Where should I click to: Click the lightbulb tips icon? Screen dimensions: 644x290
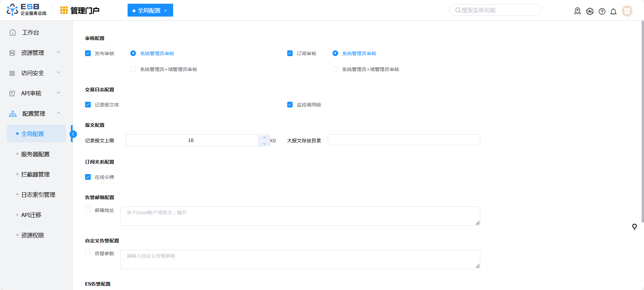[634, 227]
